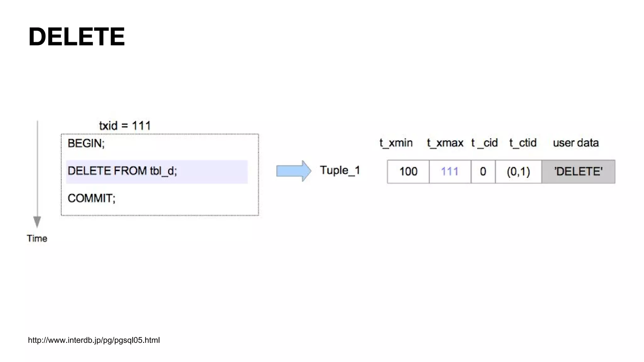Click the Time axis label
Screen dimensions: 644x362
click(x=37, y=239)
